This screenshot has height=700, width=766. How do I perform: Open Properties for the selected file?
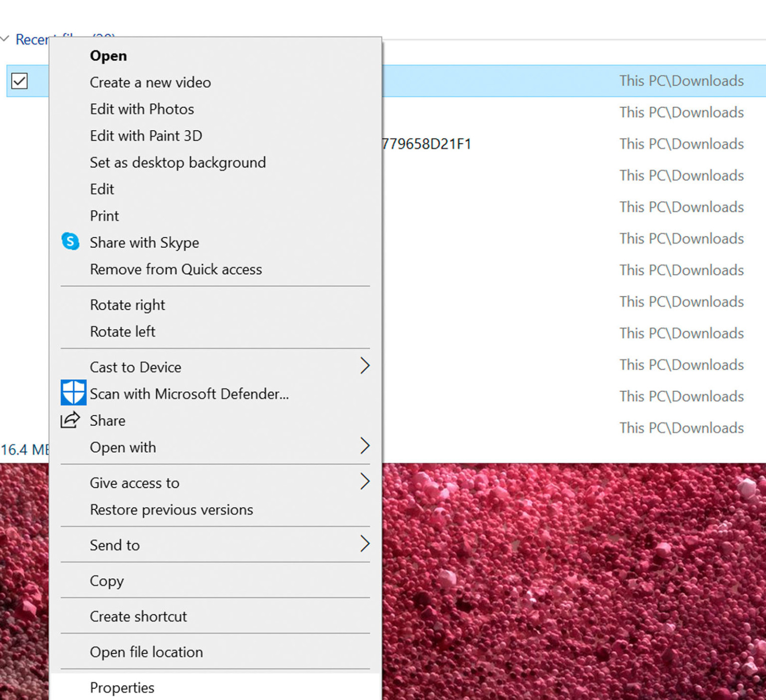tap(122, 688)
